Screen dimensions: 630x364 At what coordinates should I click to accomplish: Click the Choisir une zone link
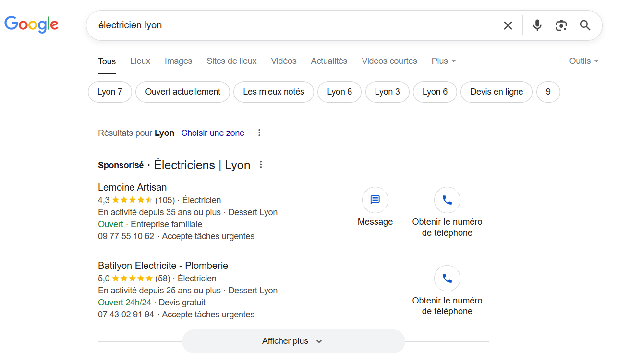coord(213,133)
